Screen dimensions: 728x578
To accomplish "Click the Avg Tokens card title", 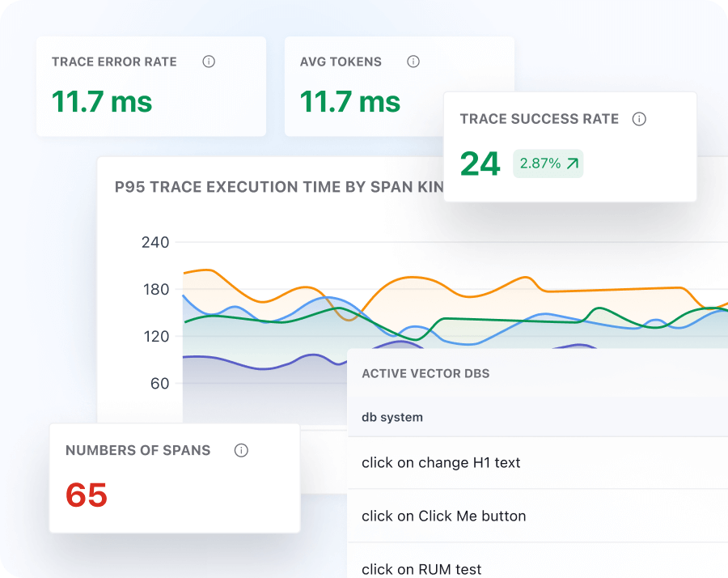I will [341, 62].
